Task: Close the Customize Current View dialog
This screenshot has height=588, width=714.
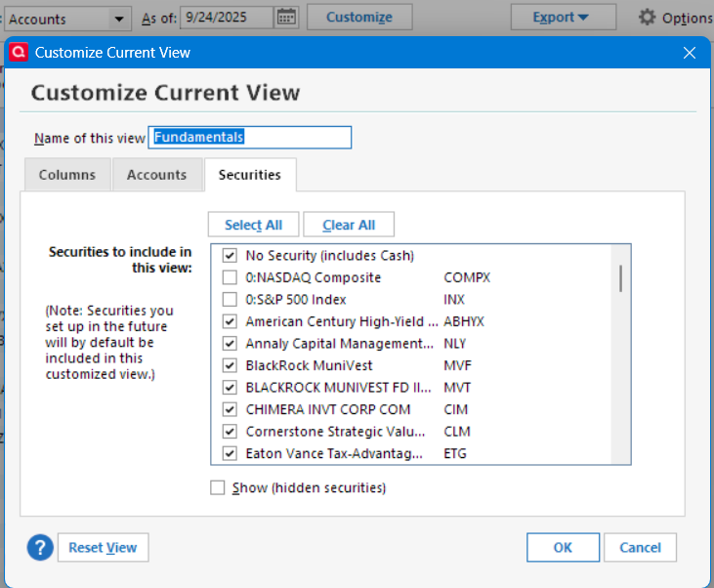Action: [690, 52]
